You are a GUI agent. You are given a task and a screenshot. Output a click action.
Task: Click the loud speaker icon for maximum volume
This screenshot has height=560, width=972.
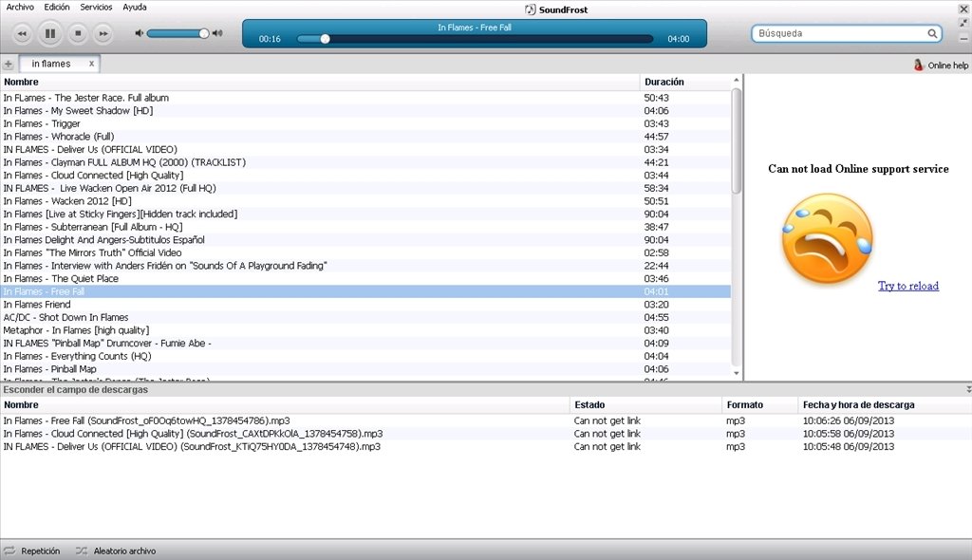[217, 33]
